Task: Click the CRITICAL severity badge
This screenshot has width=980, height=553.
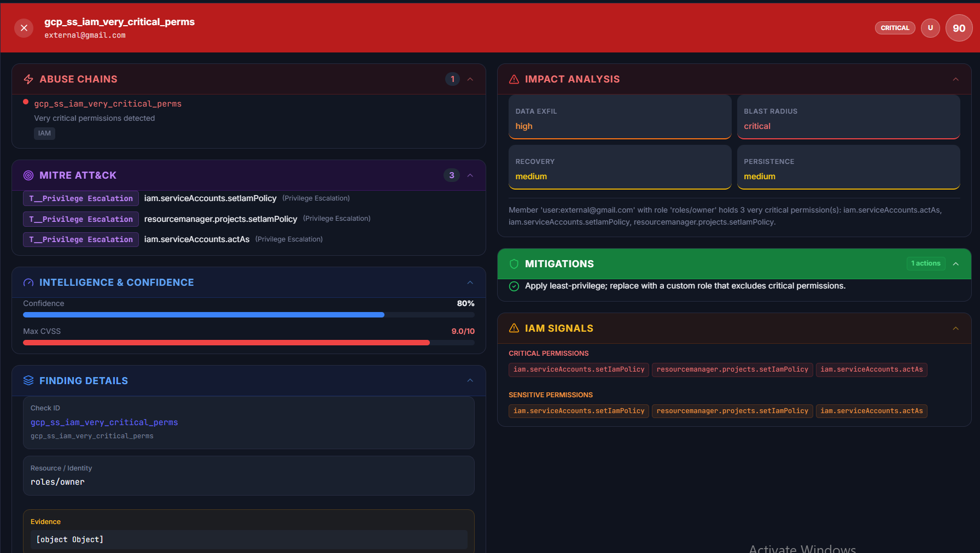Action: point(895,28)
